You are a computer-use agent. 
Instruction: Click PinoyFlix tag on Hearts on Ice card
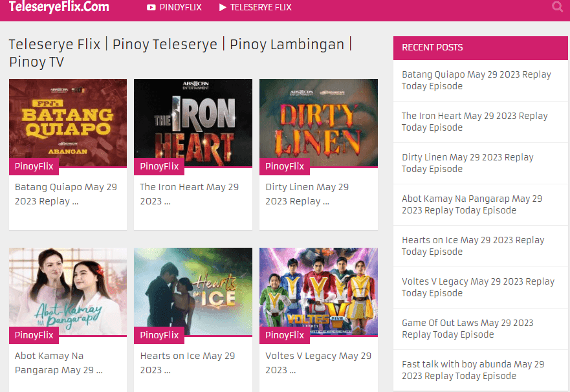159,335
